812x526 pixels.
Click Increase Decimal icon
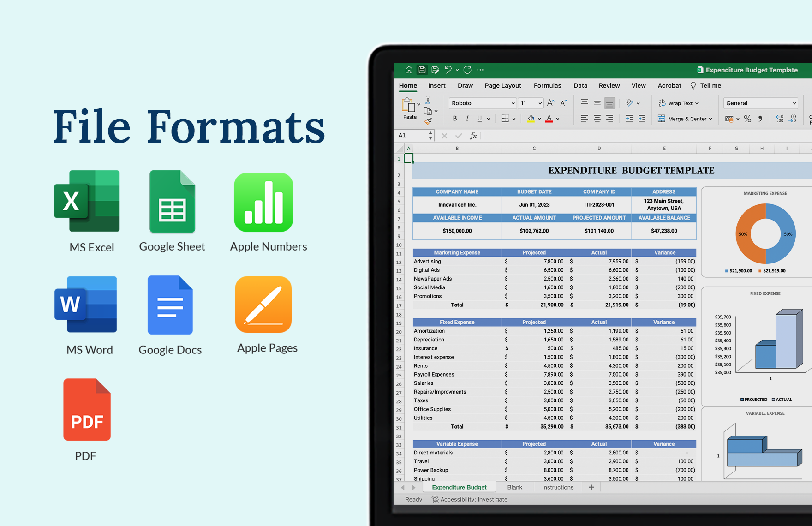780,119
